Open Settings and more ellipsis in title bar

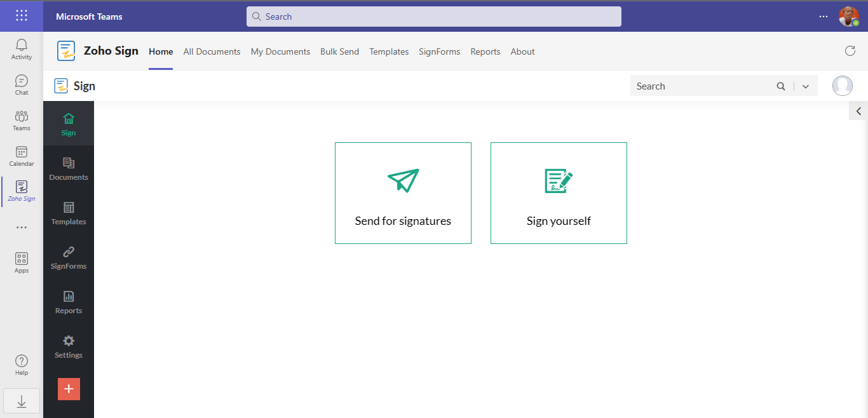(824, 17)
